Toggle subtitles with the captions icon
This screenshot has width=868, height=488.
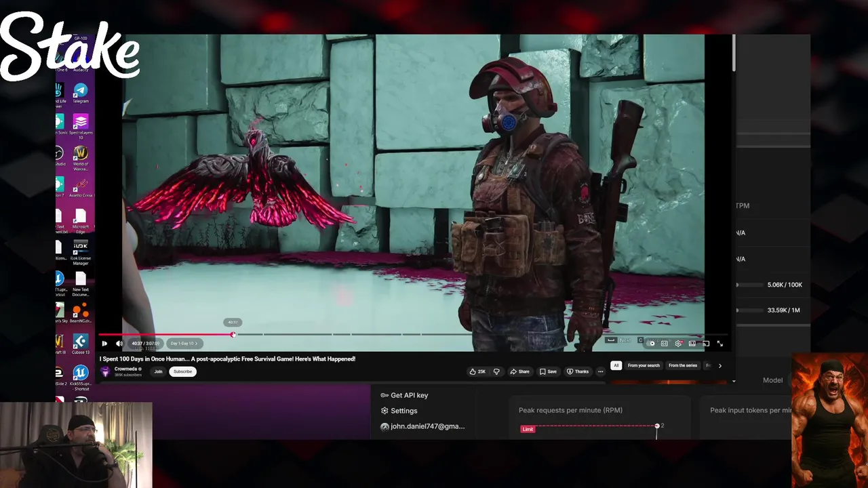665,344
